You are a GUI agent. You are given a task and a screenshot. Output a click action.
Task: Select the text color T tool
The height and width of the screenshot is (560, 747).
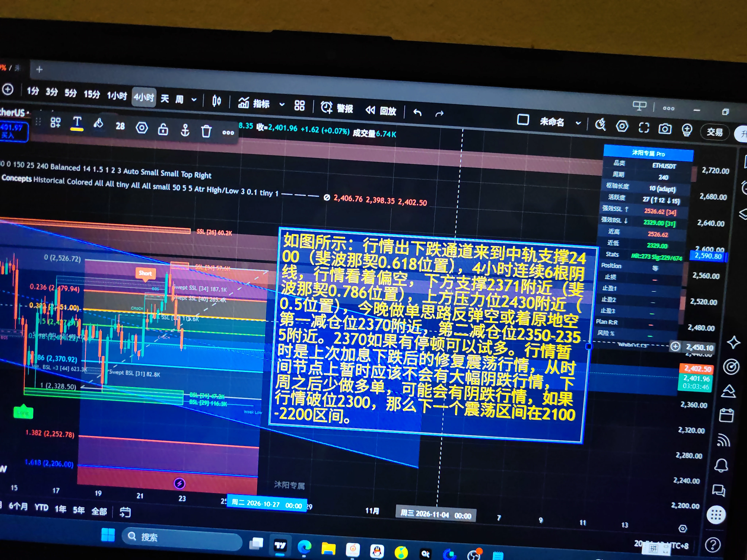tap(77, 124)
